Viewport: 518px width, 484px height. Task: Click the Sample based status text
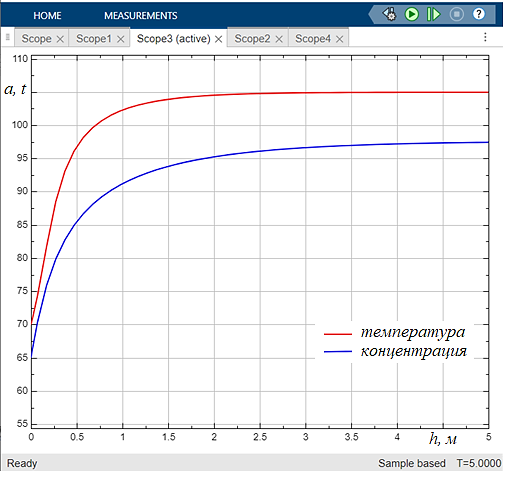point(412,463)
